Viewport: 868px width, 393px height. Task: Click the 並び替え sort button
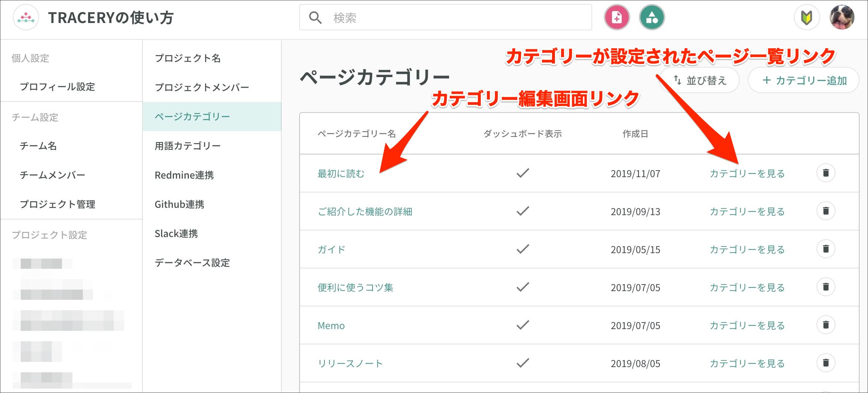700,80
